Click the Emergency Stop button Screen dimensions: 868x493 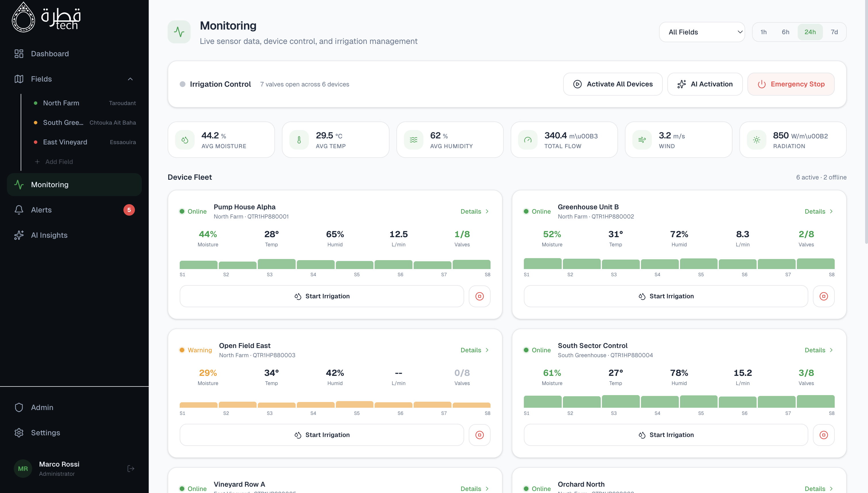790,84
